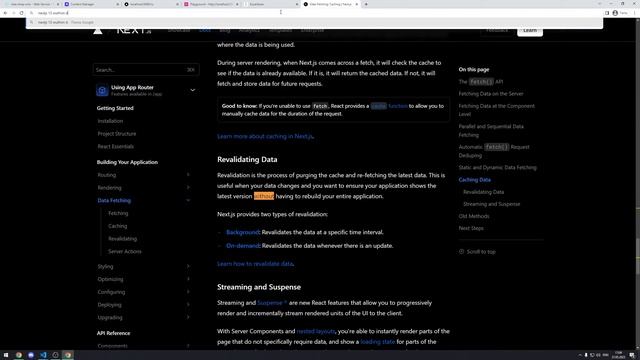Open the Revalidating sidebar page

(122, 239)
